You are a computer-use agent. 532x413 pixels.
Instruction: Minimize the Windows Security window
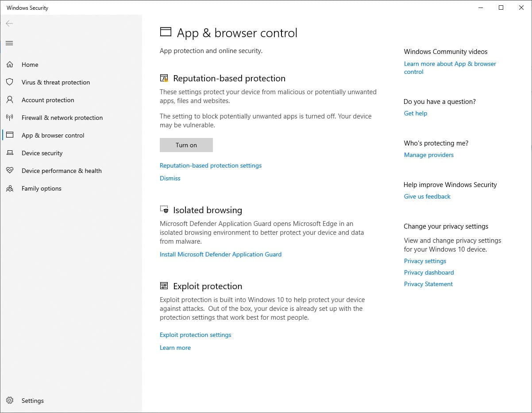click(481, 8)
